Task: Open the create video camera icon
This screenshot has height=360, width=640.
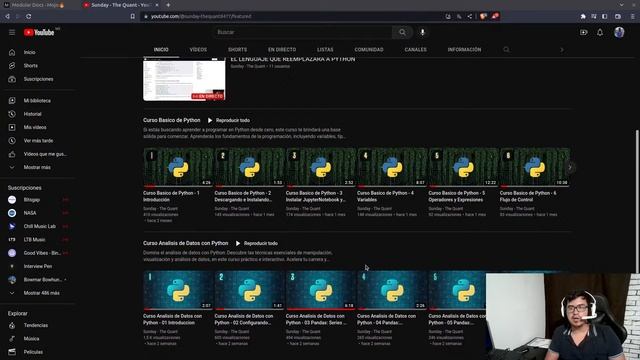Action: (584, 32)
